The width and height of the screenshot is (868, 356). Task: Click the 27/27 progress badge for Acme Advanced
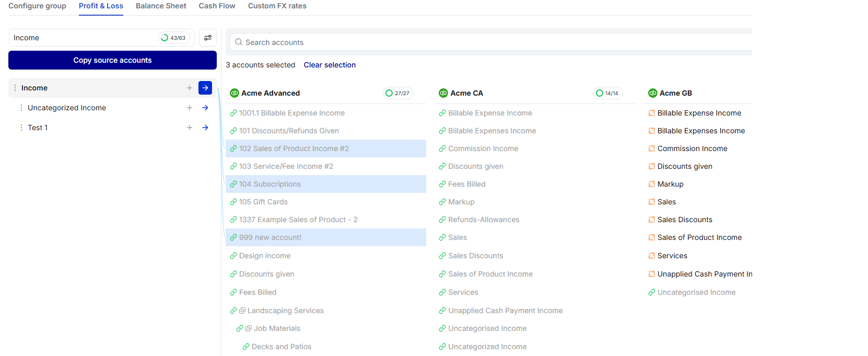click(398, 93)
